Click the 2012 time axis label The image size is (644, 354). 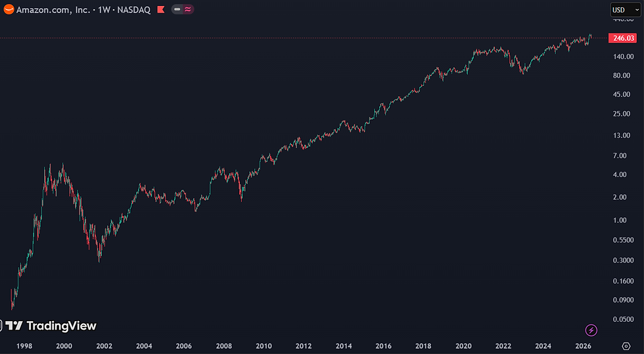(x=304, y=346)
